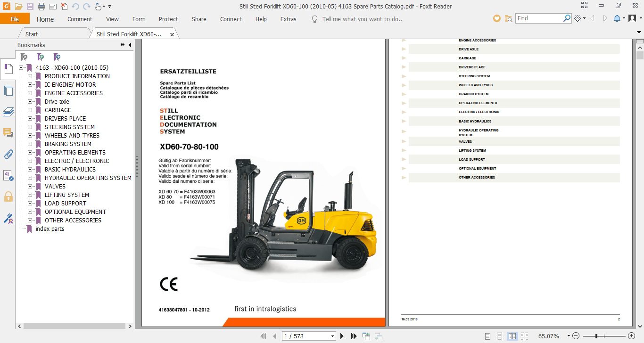This screenshot has width=644, height=343.
Task: Click the magnifier search icon in Find box
Action: point(567,18)
